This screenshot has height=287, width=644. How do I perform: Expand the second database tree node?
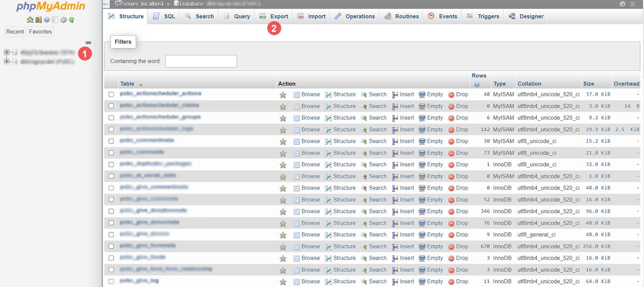(6, 62)
